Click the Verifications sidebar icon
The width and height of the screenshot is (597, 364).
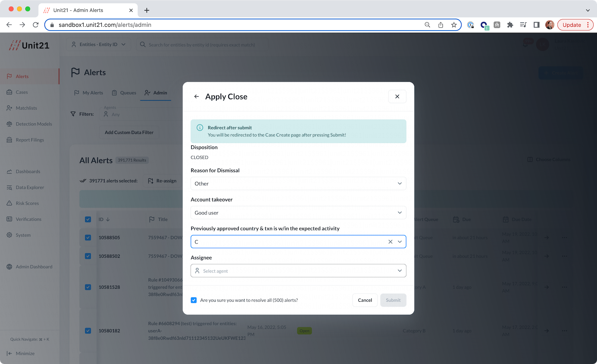tap(9, 219)
